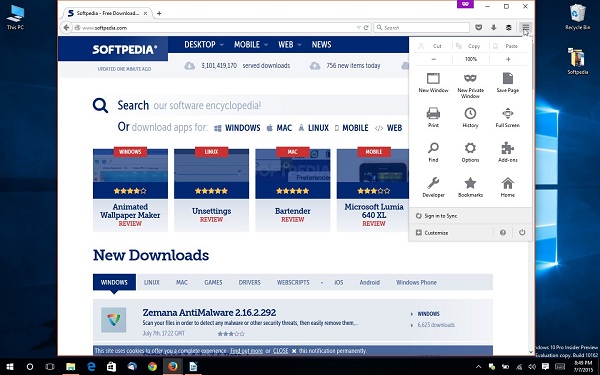Show hidden system tray icons
The image size is (600, 375).
tap(478, 367)
